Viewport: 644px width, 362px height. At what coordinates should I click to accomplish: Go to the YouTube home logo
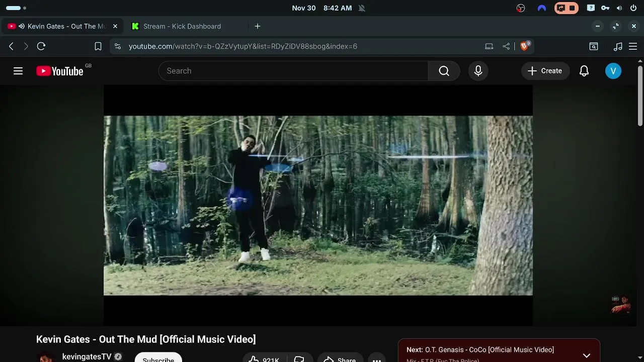tap(59, 71)
